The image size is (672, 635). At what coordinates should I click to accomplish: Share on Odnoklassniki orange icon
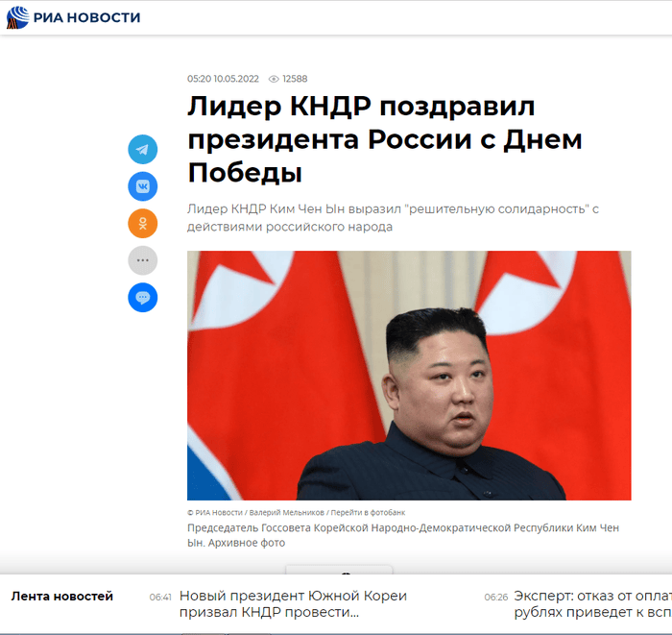click(143, 224)
